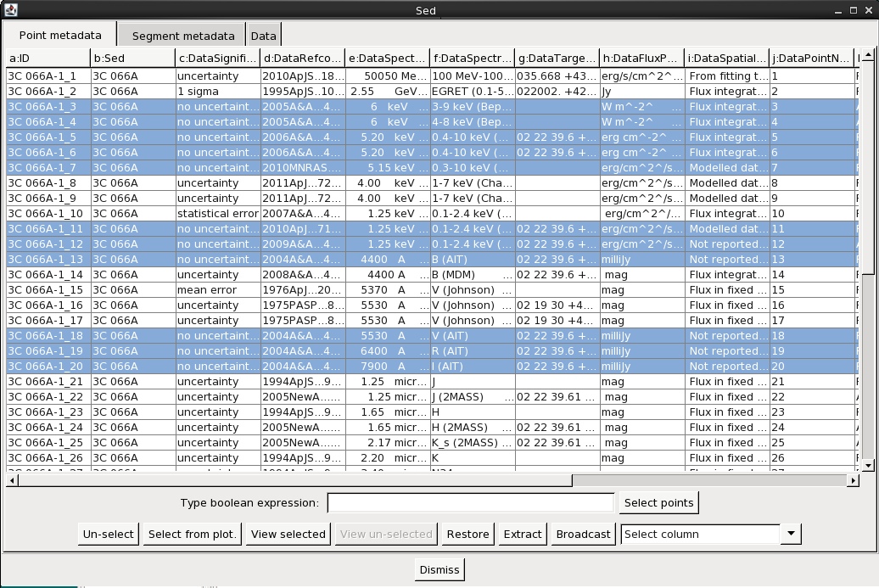Image resolution: width=879 pixels, height=588 pixels.
Task: Select the Point metadata tab
Action: click(x=60, y=36)
